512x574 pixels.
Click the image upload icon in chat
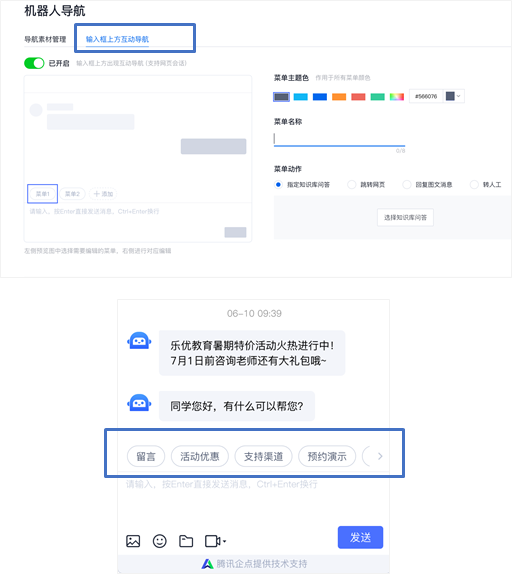(x=133, y=541)
